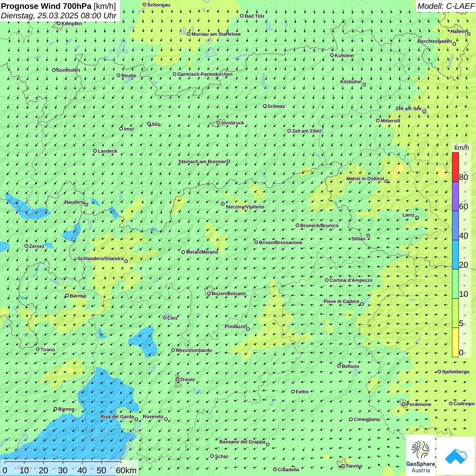This screenshot has width=476, height=476.
Task: Click the 'Matrei in Osttirol' label
Action: 365,178
